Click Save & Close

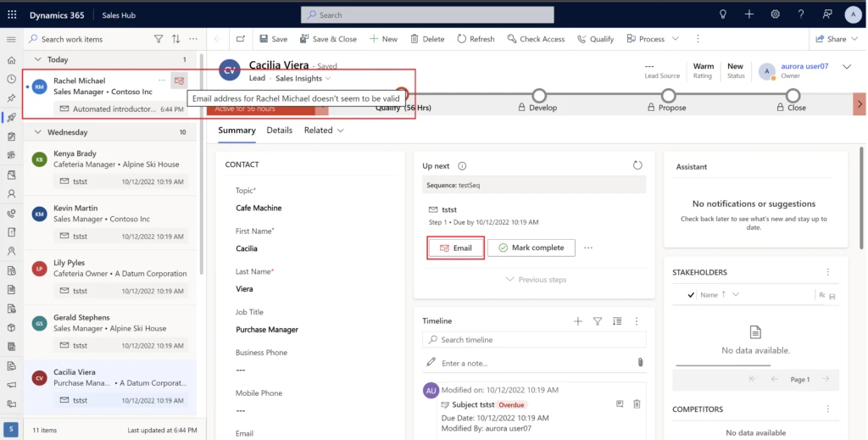click(328, 39)
